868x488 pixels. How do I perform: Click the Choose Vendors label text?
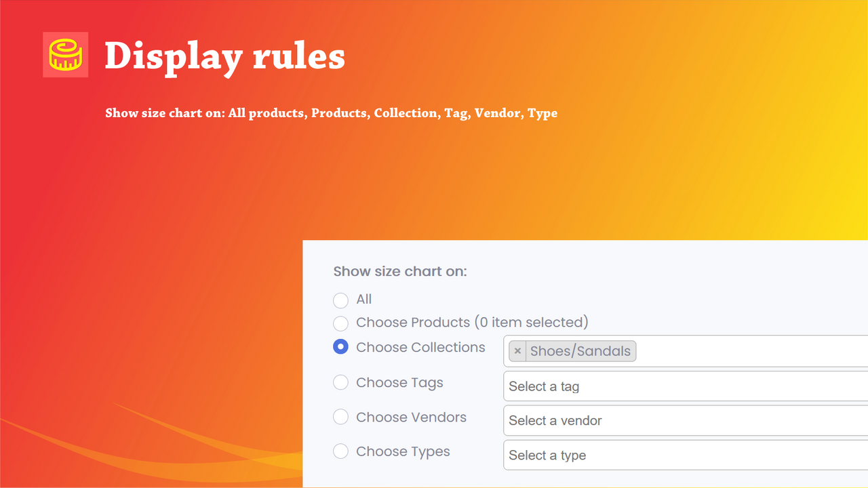pos(411,417)
